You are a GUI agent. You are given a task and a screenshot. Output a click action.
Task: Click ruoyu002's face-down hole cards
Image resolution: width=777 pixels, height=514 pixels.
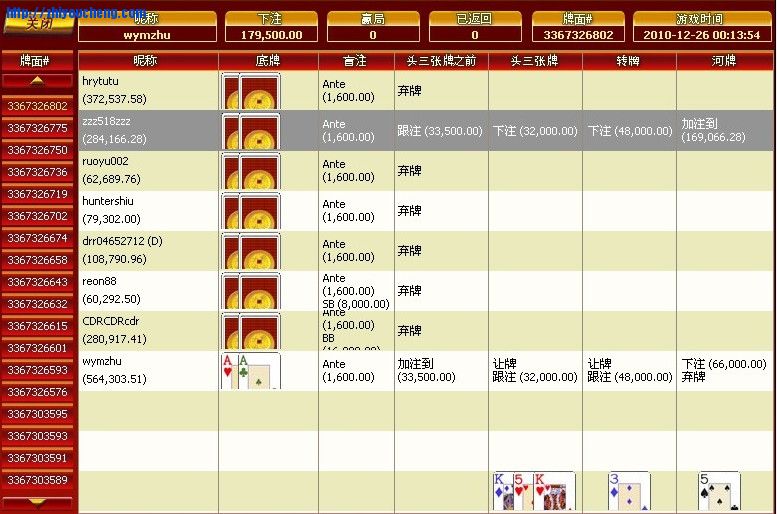(250, 172)
